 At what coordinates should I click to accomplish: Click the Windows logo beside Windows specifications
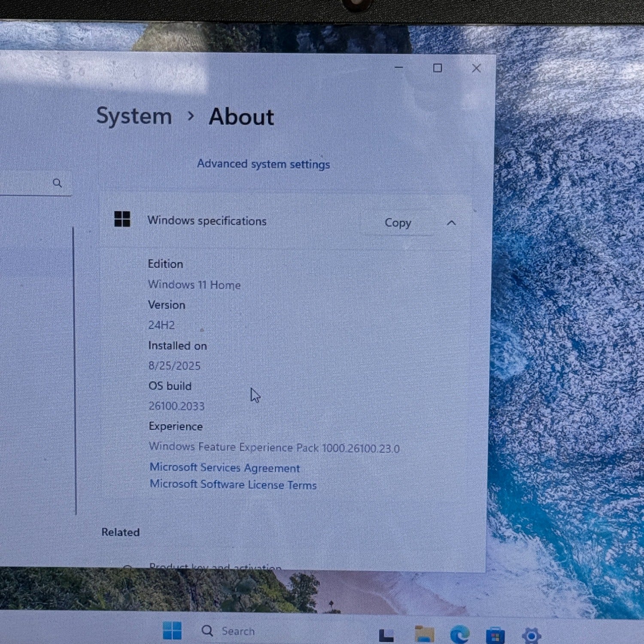(122, 219)
